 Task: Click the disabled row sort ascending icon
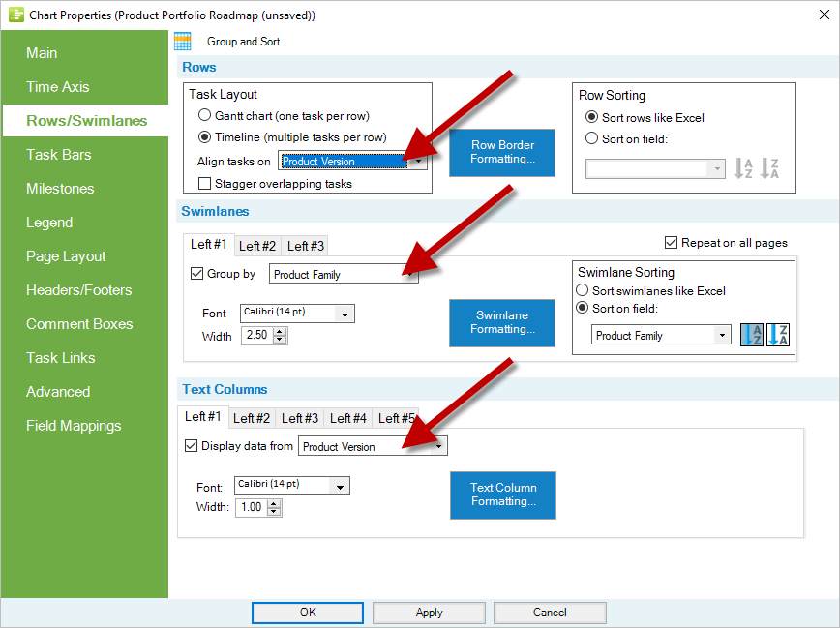(743, 168)
